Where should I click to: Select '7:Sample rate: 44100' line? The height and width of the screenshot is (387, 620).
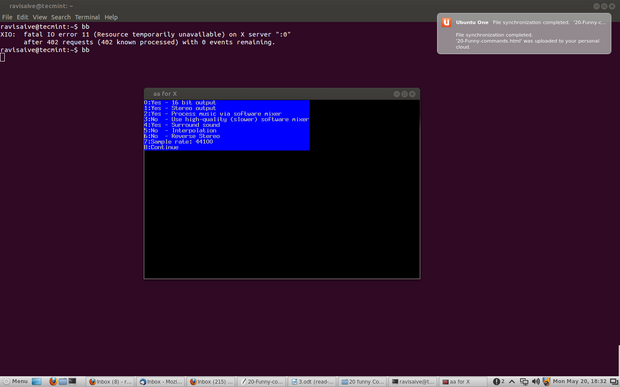click(x=178, y=142)
